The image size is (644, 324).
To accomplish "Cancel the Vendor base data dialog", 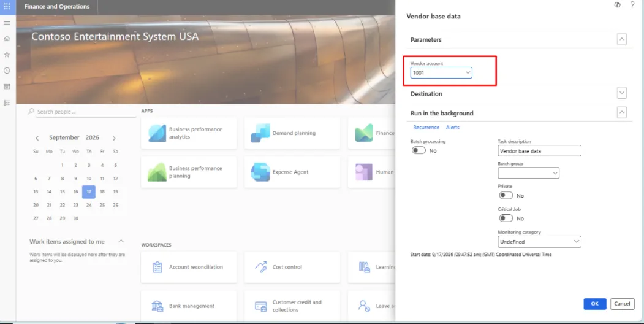I will [x=622, y=304].
